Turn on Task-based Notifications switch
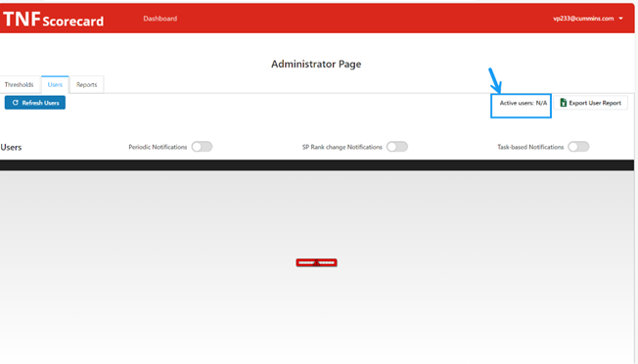This screenshot has width=638, height=364. click(x=578, y=147)
